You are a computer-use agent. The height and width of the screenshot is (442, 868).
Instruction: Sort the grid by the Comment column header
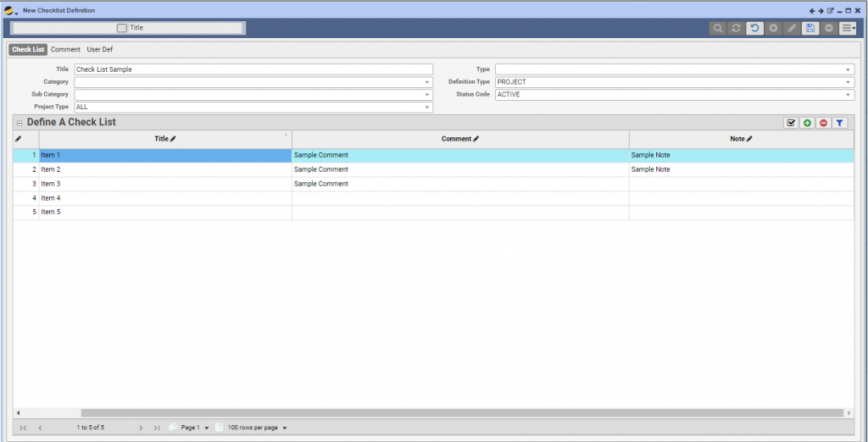coord(459,138)
